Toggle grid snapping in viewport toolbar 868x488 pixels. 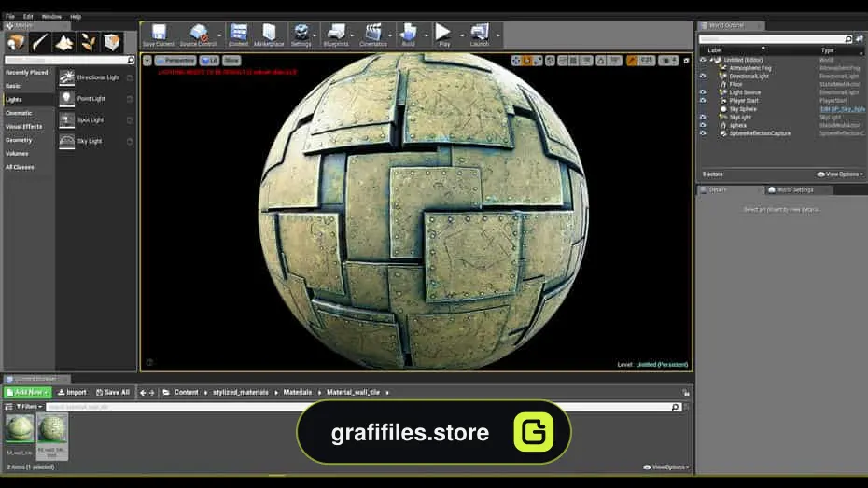tap(574, 61)
